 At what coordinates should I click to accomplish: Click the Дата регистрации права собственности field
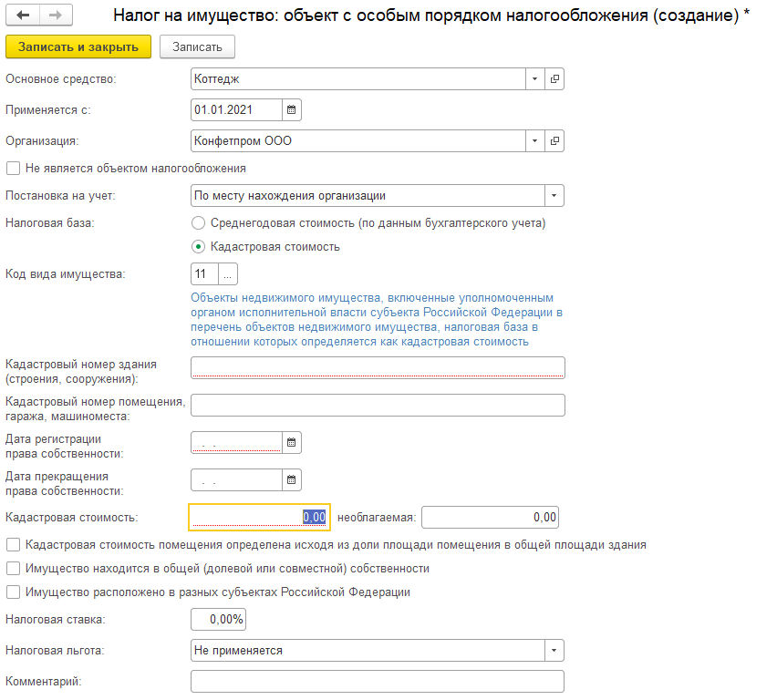pyautogui.click(x=236, y=442)
